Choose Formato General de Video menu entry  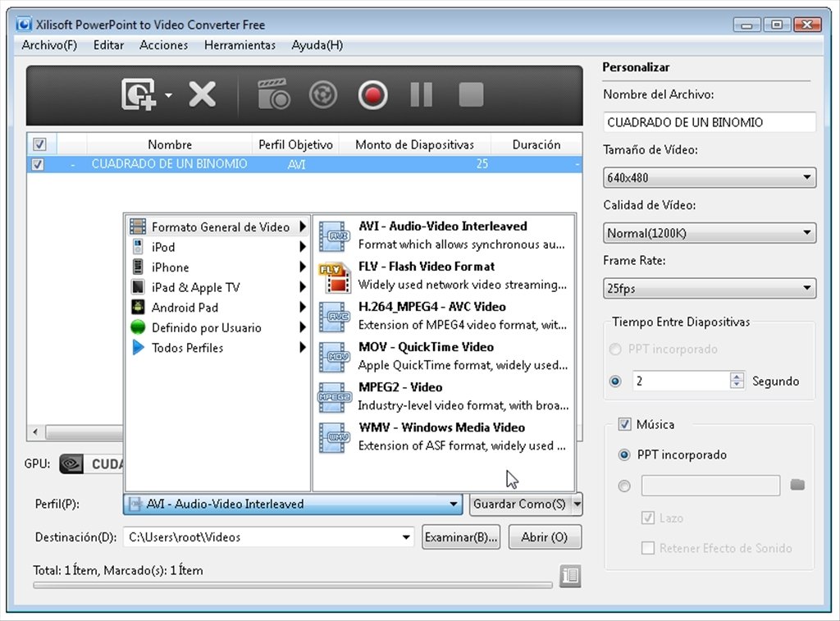(x=218, y=226)
